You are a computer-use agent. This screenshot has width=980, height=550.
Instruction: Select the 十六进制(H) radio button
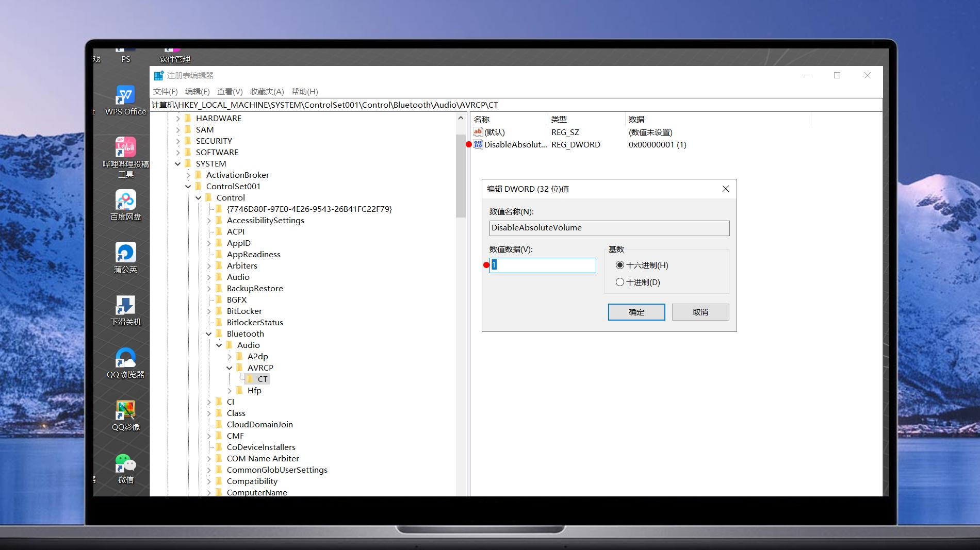coord(620,265)
